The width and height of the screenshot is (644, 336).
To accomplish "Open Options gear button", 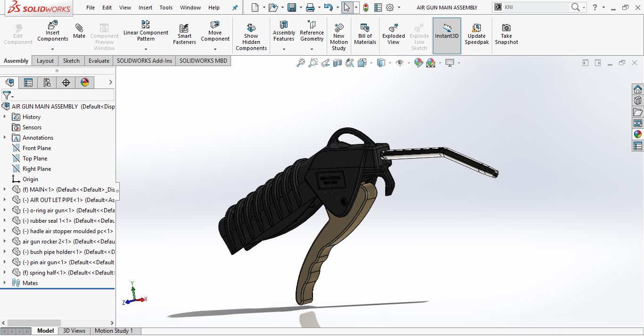I will tap(390, 8).
